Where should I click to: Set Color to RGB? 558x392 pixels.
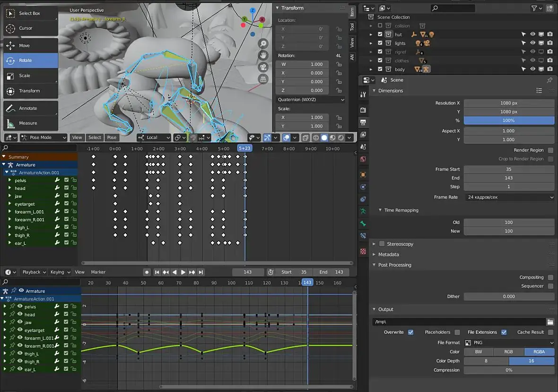click(508, 352)
